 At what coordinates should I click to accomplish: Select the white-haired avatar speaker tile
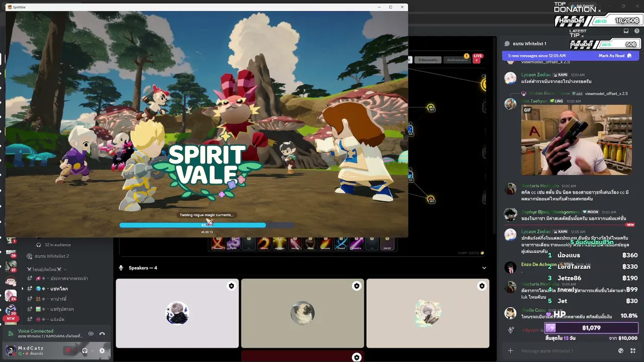[177, 313]
